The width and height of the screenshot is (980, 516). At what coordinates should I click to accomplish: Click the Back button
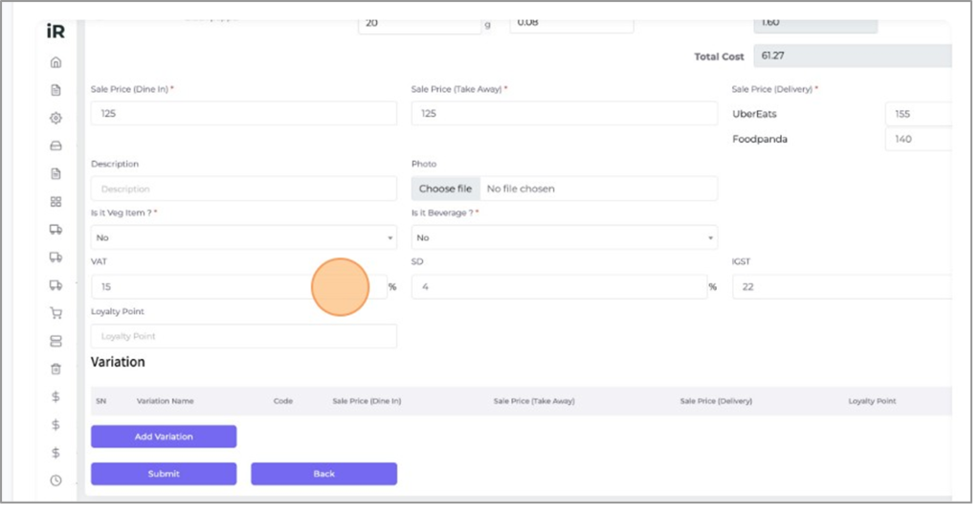tap(323, 474)
